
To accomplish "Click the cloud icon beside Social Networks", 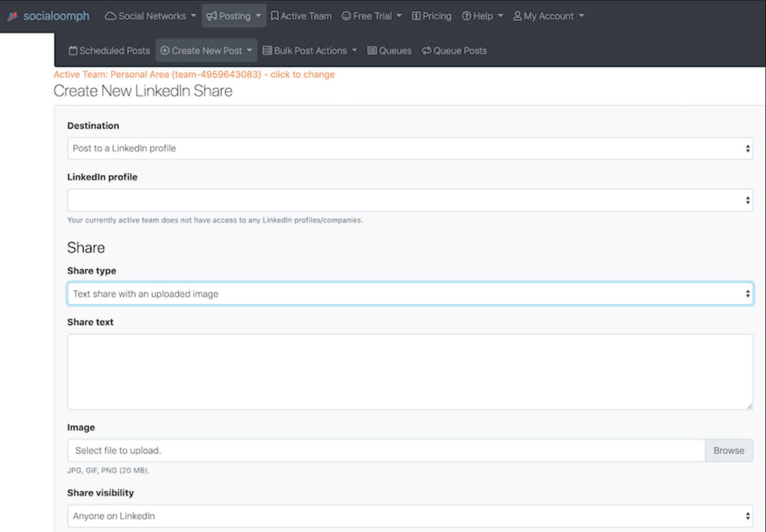I will 110,16.
